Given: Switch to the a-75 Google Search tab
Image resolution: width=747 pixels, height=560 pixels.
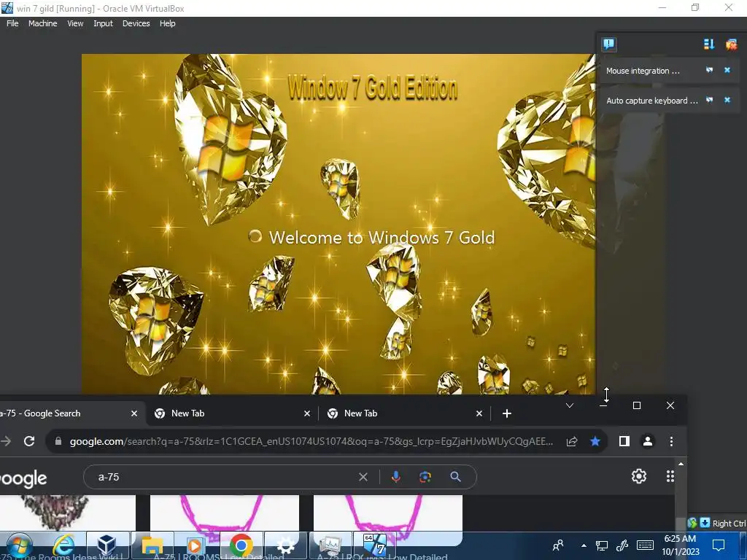Looking at the screenshot, I should [62, 413].
